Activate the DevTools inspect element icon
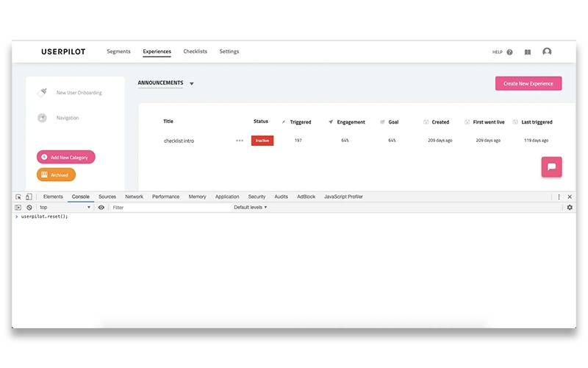 click(18, 197)
